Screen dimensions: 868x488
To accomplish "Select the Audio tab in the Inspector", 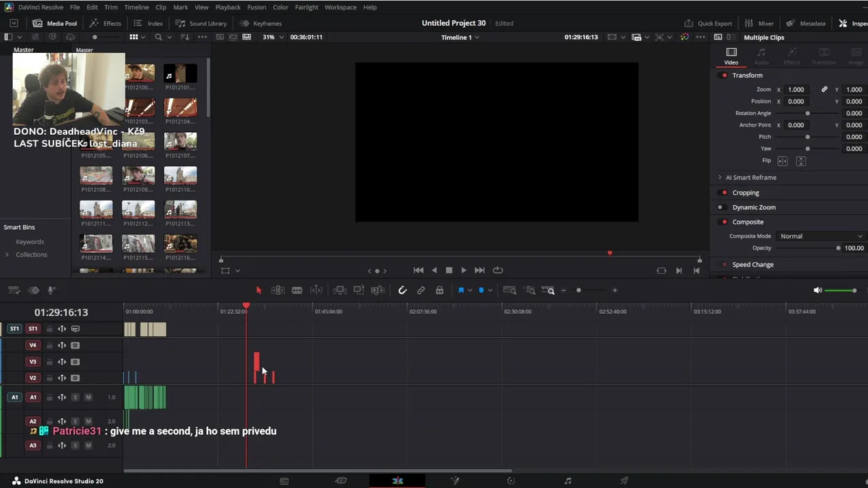I will (762, 56).
